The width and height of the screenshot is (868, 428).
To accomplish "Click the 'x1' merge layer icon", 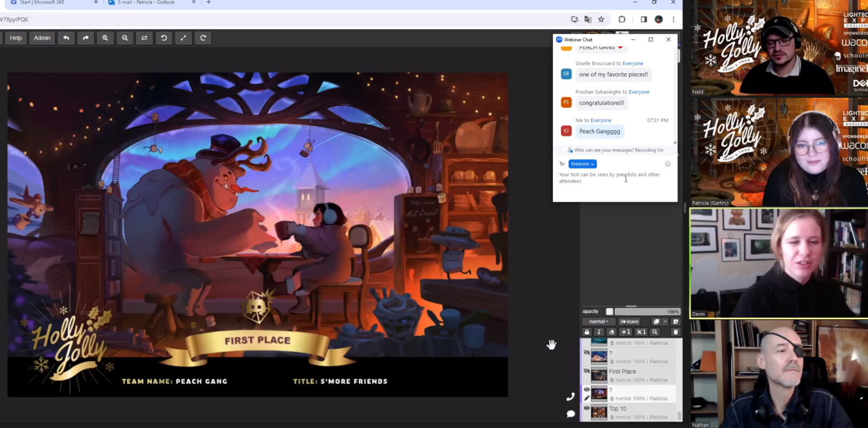I will pos(641,332).
